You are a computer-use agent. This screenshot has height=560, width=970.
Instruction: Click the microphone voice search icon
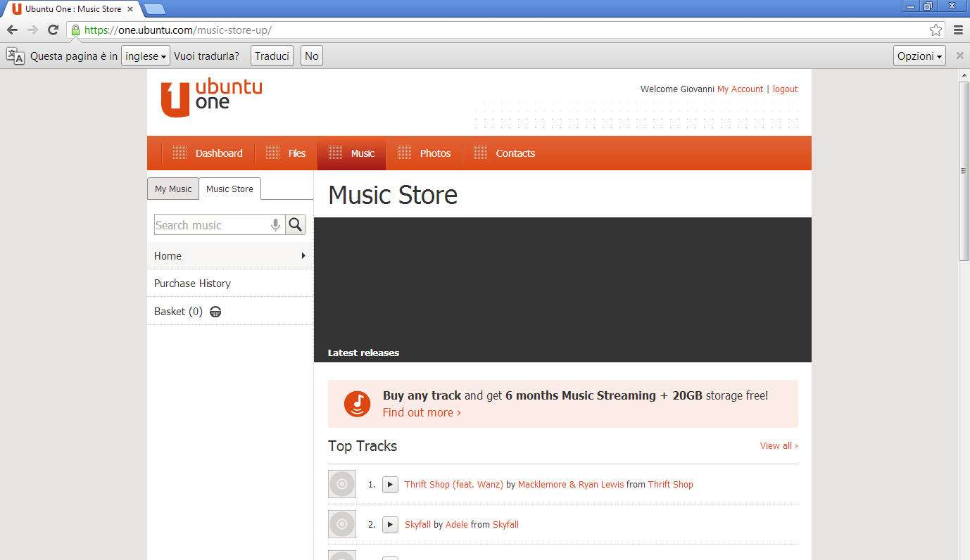click(275, 224)
